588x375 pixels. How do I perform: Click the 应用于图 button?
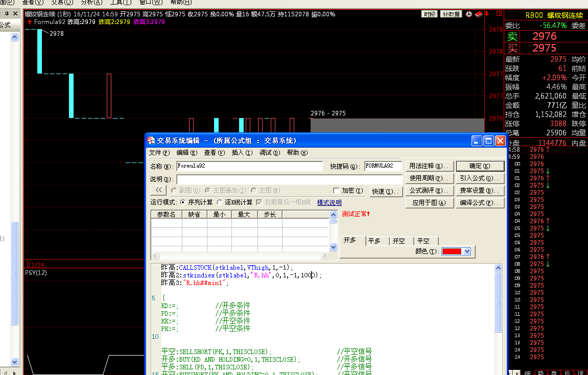[429, 203]
